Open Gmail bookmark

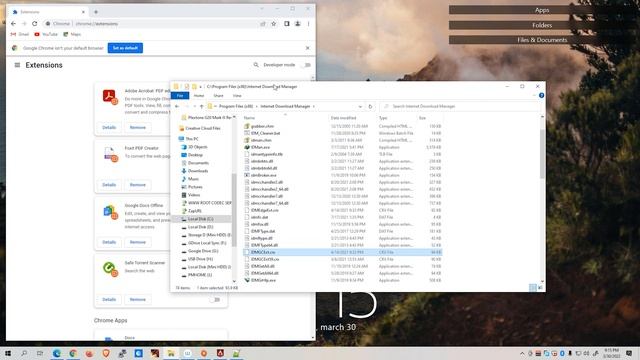coord(20,34)
